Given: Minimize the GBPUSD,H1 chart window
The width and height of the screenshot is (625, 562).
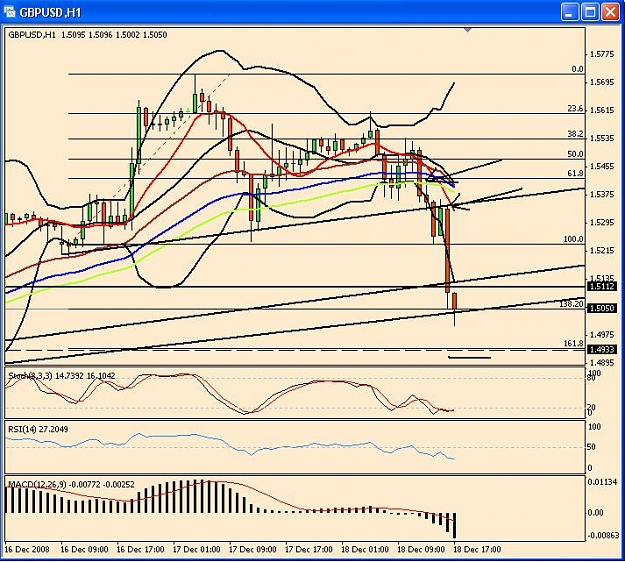Looking at the screenshot, I should click(x=570, y=12).
